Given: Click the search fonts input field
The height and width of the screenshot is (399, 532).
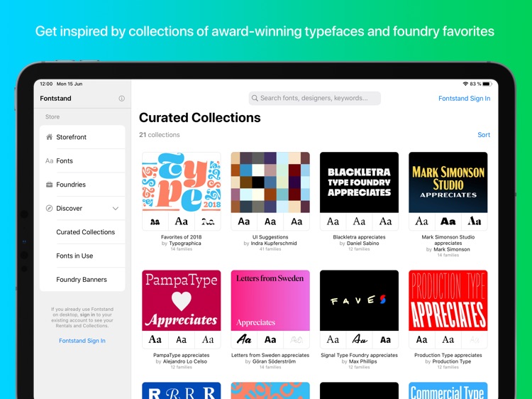Looking at the screenshot, I should click(314, 98).
